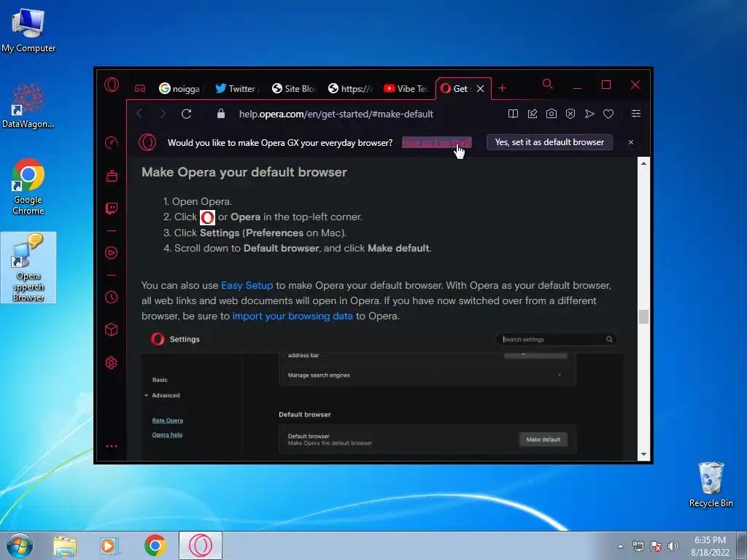Click the taskbar clock 6:35 PM
Screen dimensions: 747x560
click(x=710, y=540)
